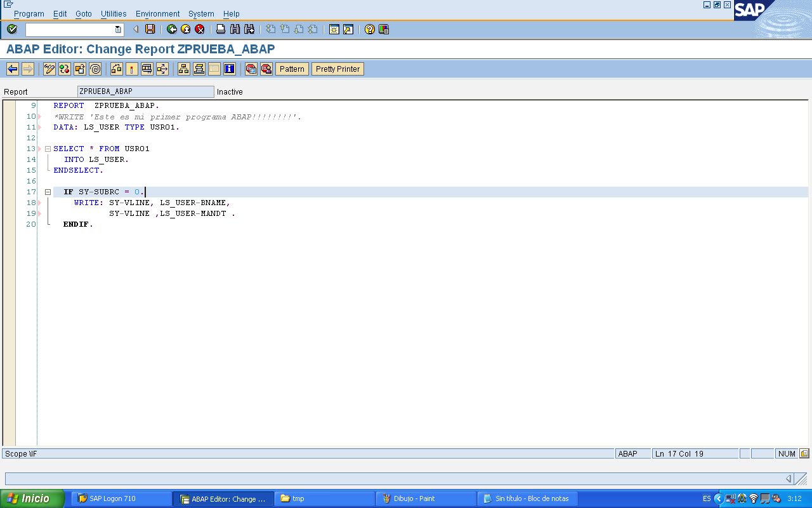This screenshot has width=812, height=508.
Task: Open the Utilities menu
Action: pyautogui.click(x=113, y=13)
